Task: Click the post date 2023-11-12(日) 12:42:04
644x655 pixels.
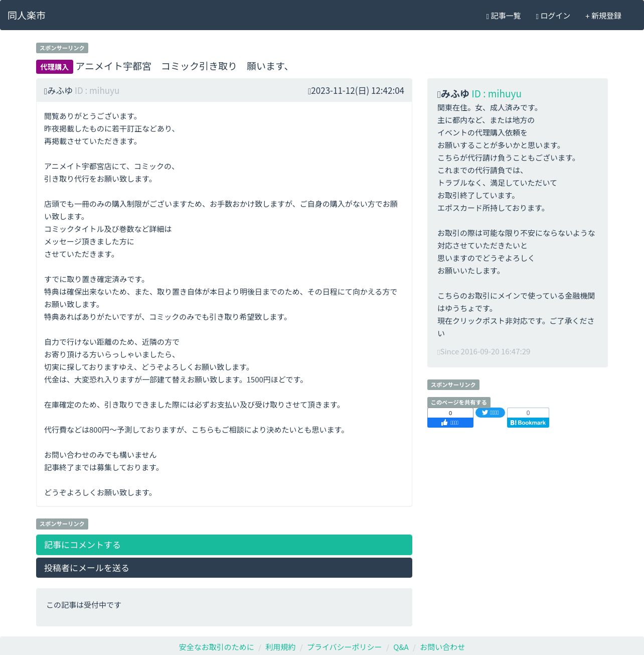Action: 356,90
